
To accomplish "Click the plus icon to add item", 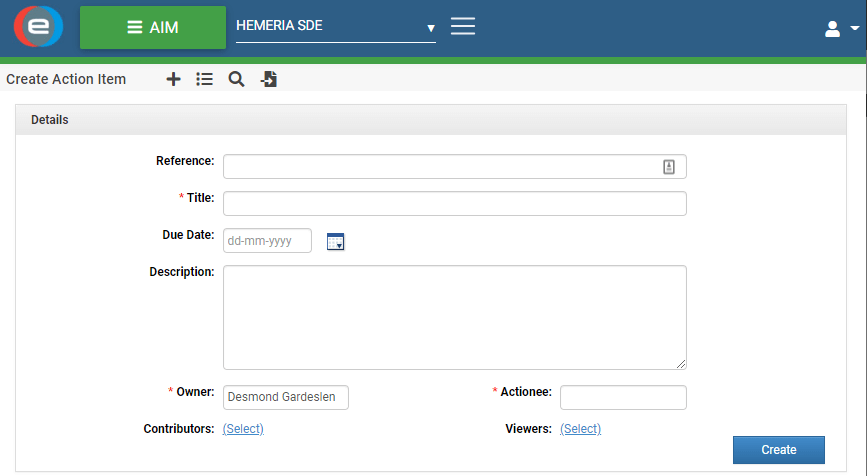I will click(x=173, y=79).
